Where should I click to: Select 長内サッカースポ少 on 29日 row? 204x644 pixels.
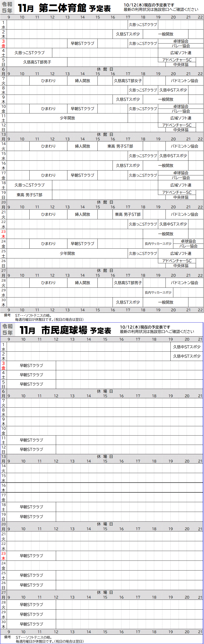(x=158, y=293)
